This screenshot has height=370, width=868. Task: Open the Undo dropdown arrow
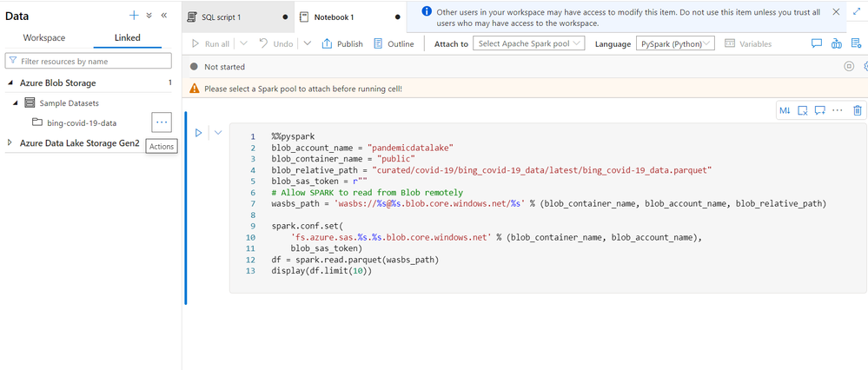pos(308,43)
